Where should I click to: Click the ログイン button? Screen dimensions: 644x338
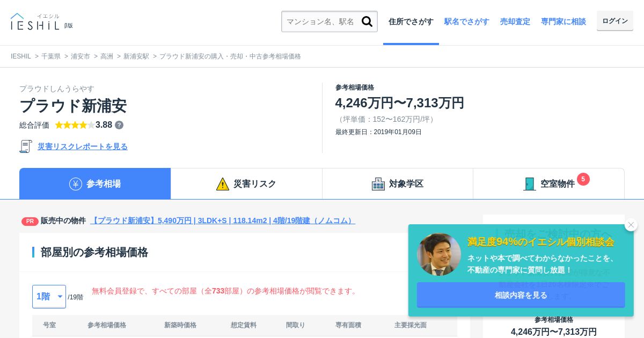point(615,21)
